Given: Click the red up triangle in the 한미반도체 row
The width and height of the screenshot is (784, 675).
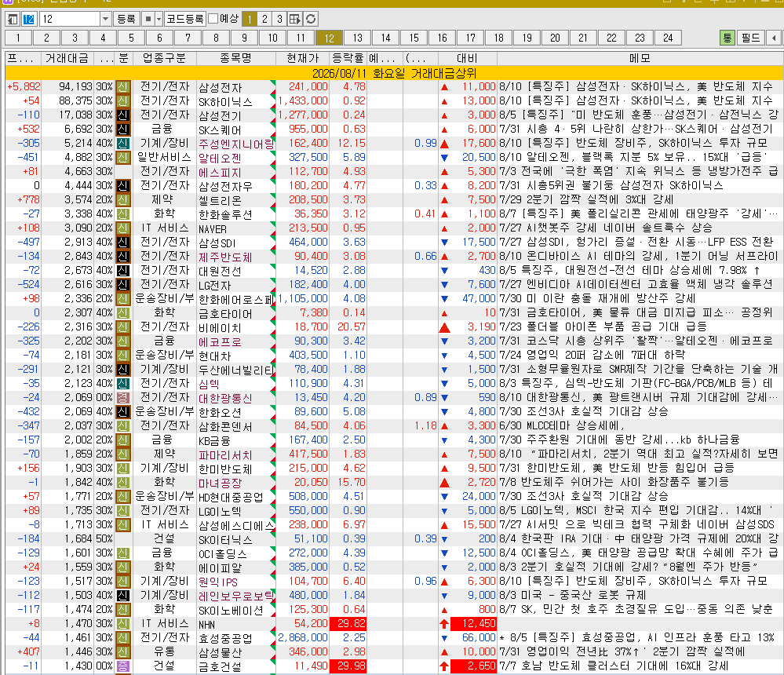Looking at the screenshot, I should click(444, 469).
